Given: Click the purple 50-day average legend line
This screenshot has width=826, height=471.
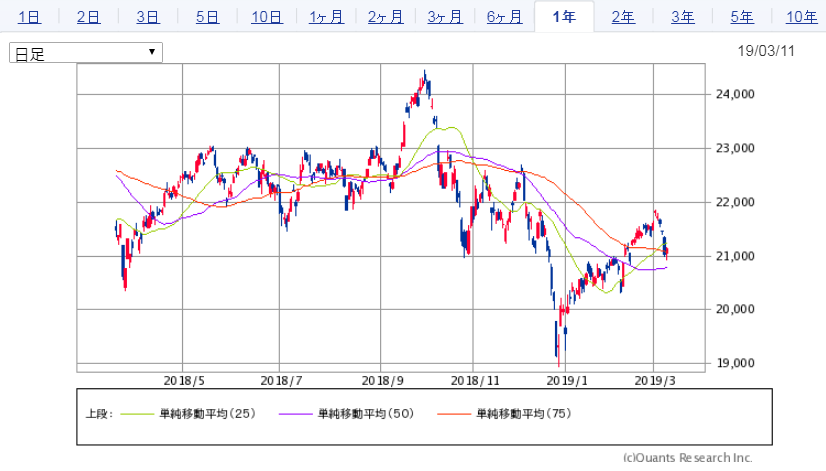Looking at the screenshot, I should point(296,414).
